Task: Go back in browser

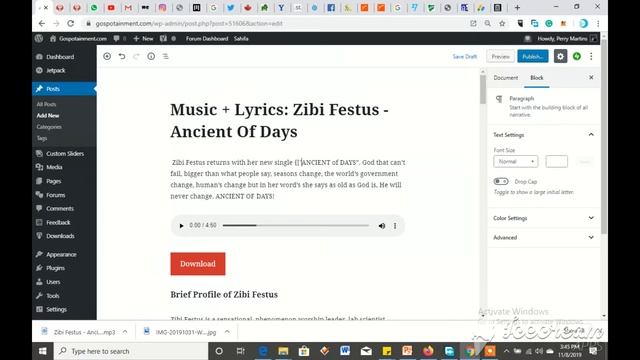Action: click(42, 23)
